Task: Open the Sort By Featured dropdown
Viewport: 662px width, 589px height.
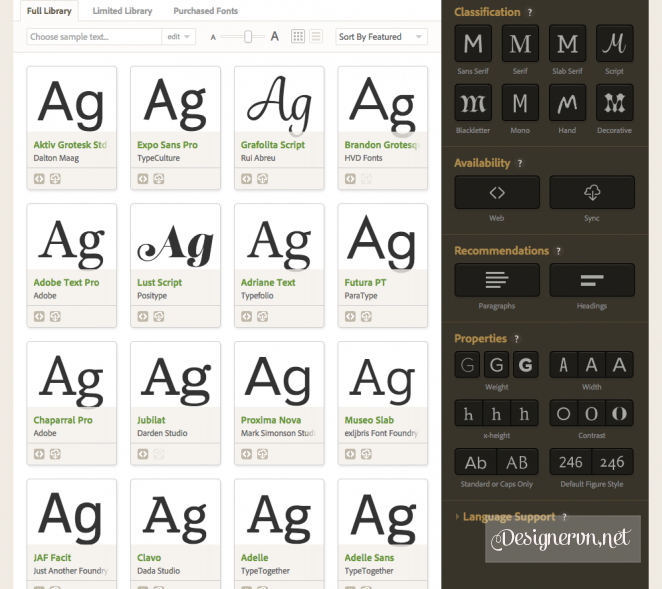Action: (x=381, y=37)
